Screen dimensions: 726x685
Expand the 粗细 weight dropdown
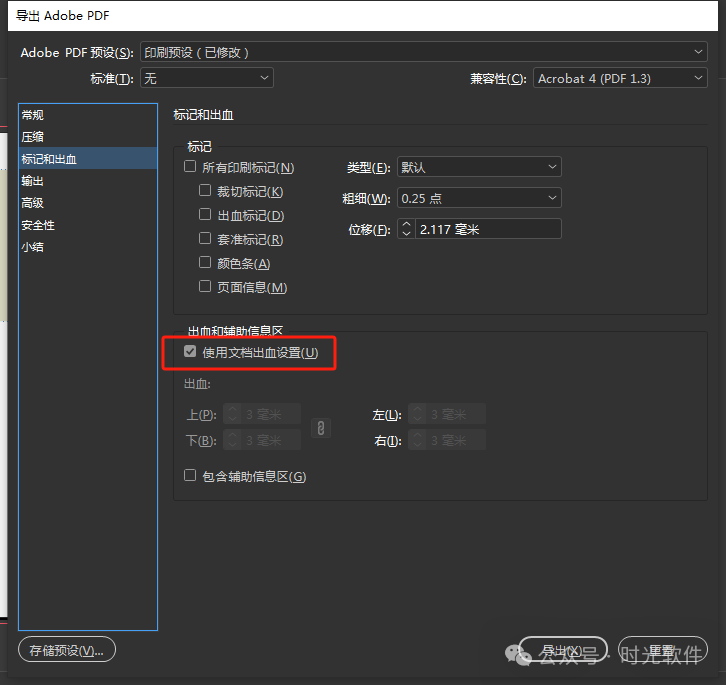click(478, 198)
